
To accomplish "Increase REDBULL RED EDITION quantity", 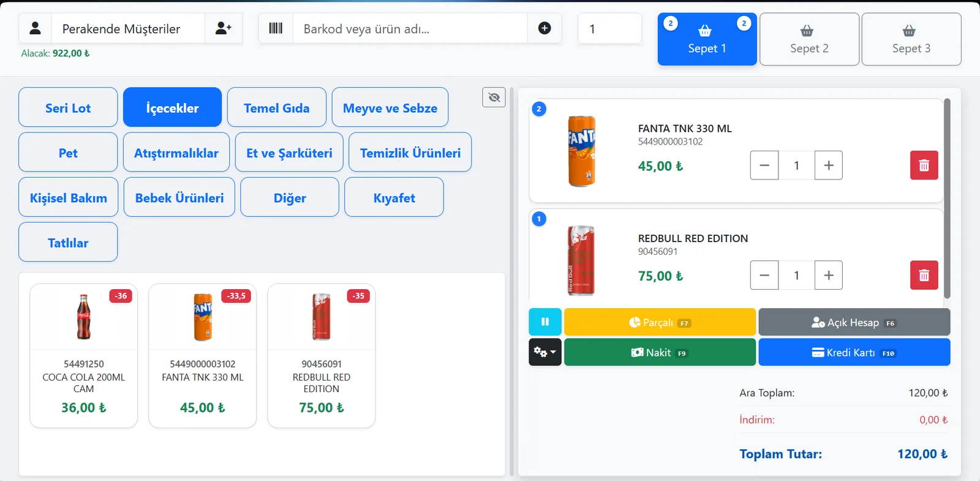I will [829, 276].
